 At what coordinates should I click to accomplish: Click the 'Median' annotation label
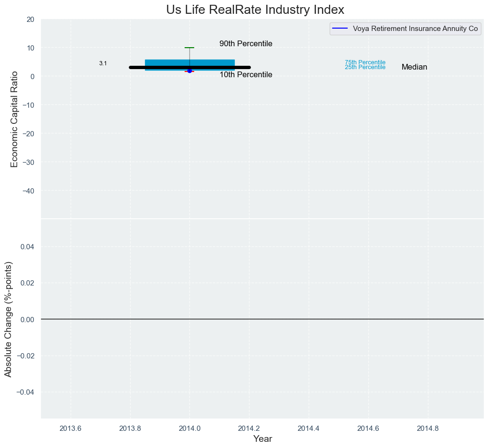tap(414, 67)
